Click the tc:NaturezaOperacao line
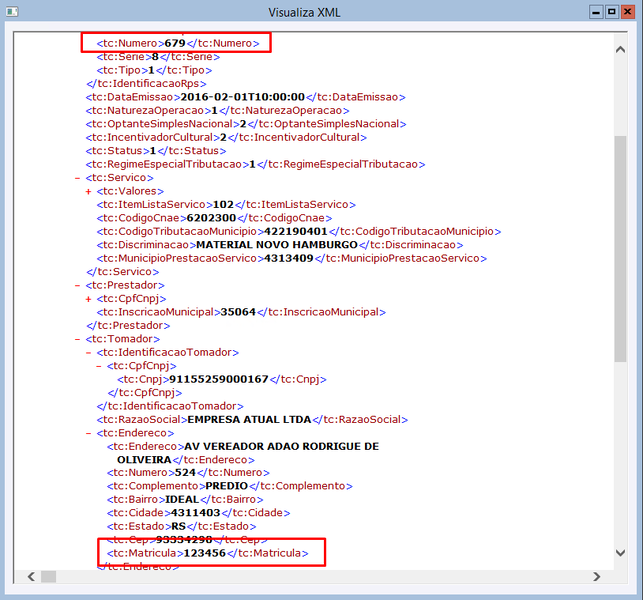 point(217,110)
